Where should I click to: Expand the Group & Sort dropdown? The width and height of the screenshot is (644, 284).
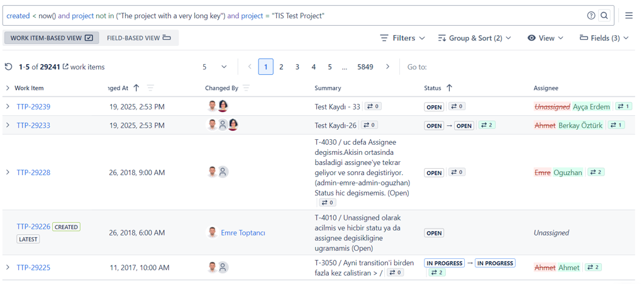(x=475, y=38)
